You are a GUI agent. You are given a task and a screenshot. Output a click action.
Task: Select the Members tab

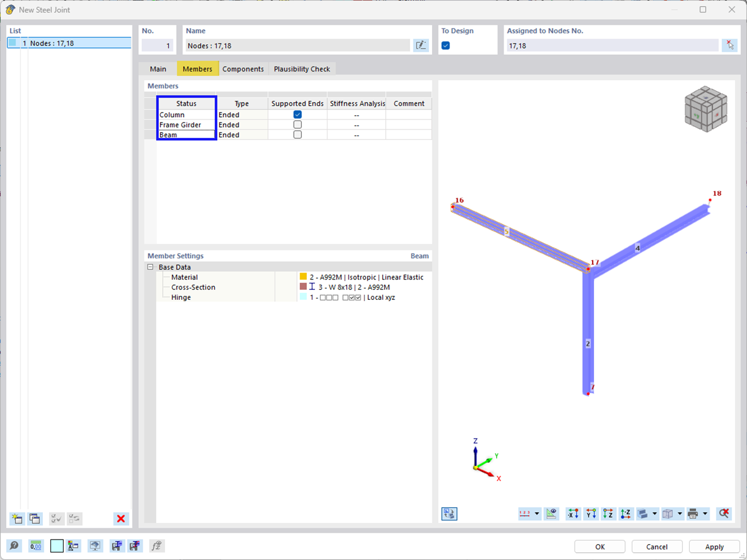[x=197, y=69]
